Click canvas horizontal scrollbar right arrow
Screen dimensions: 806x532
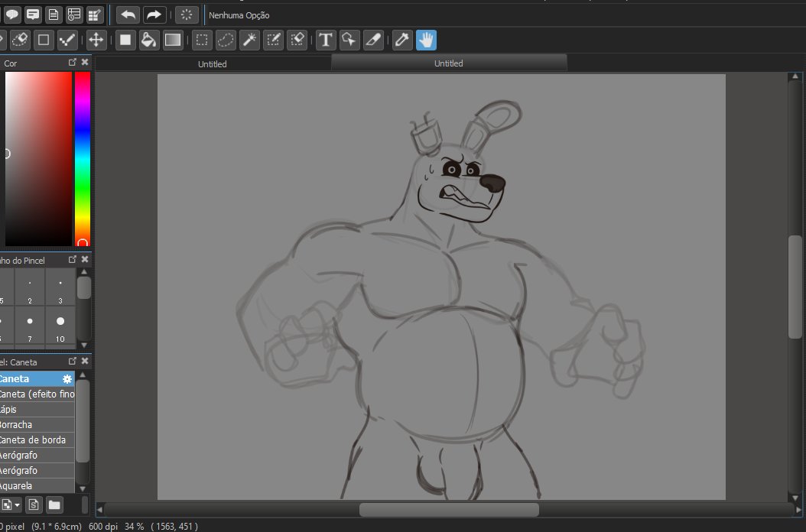pos(799,510)
